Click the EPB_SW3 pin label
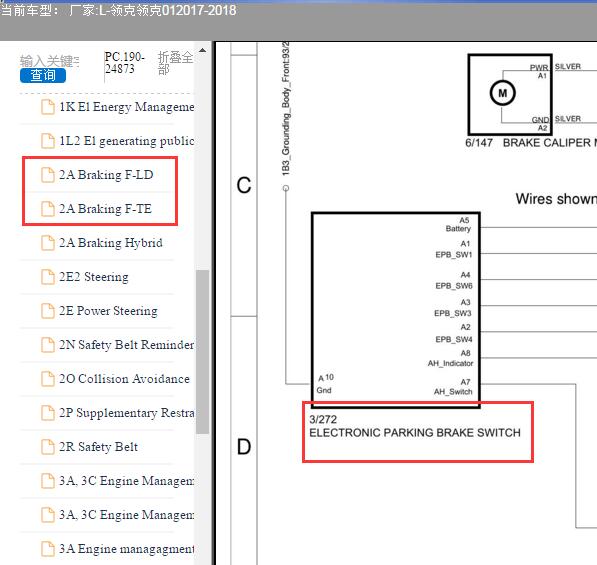The height and width of the screenshot is (565, 597). point(453,313)
